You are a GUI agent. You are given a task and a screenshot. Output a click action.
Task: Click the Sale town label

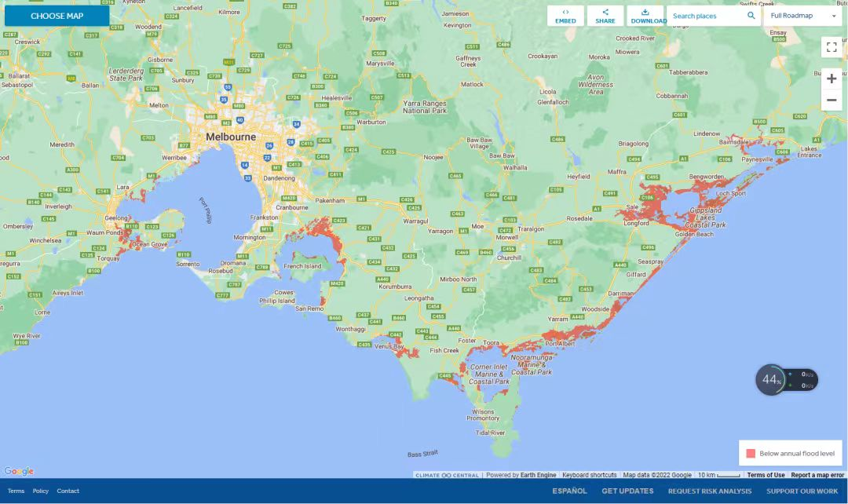coord(632,207)
